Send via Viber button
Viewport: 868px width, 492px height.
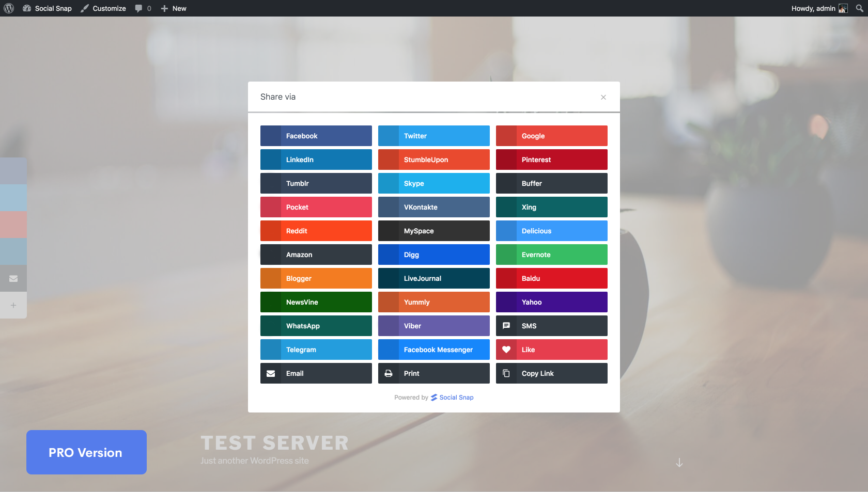pos(434,326)
